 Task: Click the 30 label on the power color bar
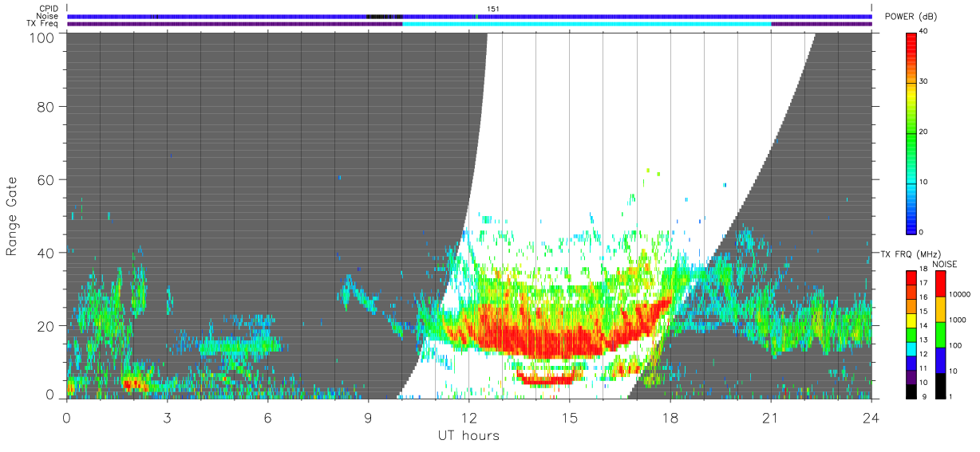923,81
